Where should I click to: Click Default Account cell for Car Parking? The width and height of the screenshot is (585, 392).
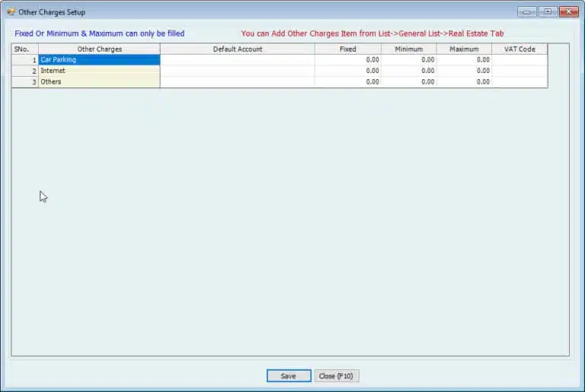pyautogui.click(x=238, y=59)
